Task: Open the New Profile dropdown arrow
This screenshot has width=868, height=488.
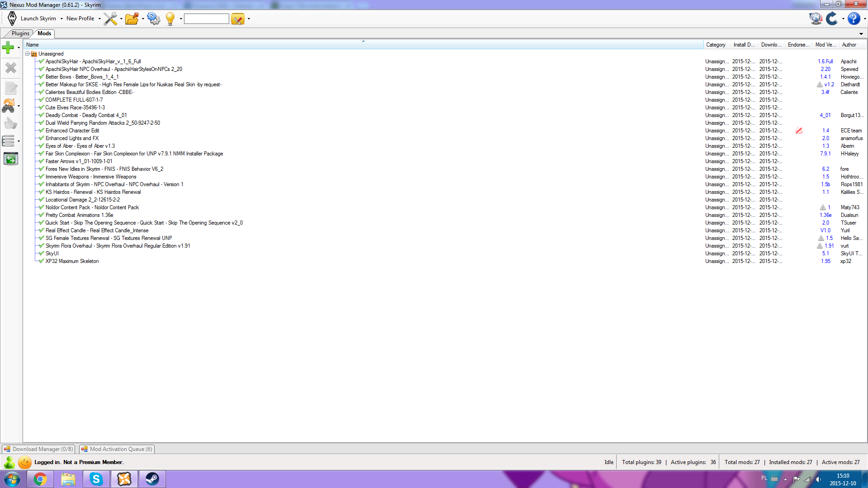Action: 99,19
